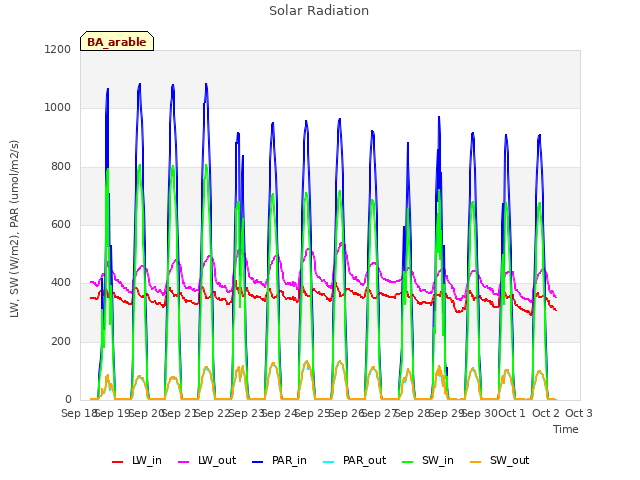Toggle LW_in series in the legend

(137, 461)
